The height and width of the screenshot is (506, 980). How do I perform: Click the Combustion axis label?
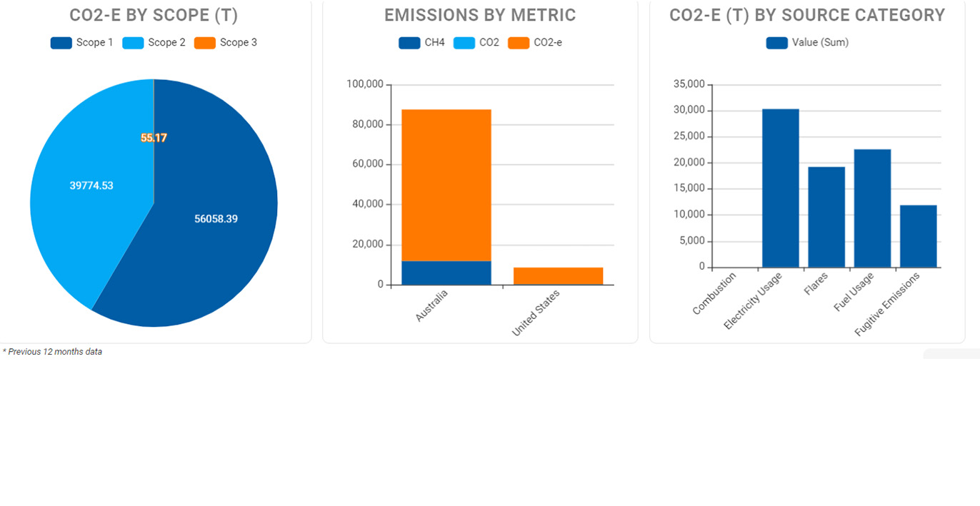tap(714, 293)
